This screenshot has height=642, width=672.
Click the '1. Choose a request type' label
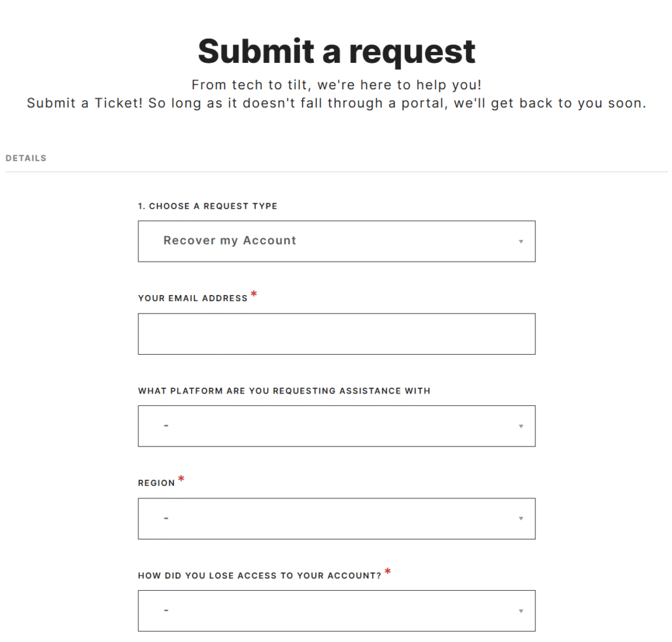point(207,206)
